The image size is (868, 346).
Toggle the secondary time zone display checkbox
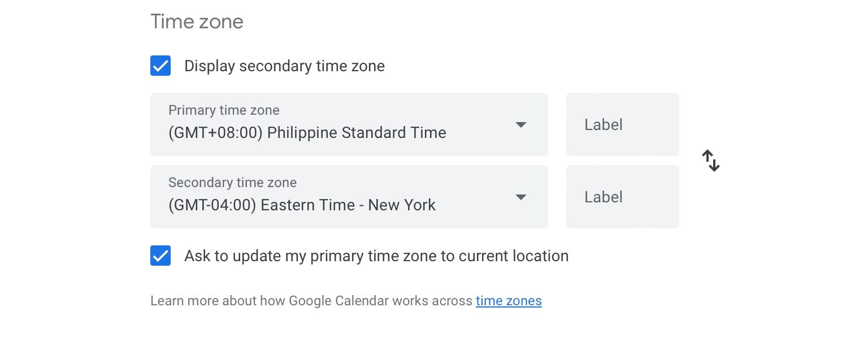[x=160, y=66]
